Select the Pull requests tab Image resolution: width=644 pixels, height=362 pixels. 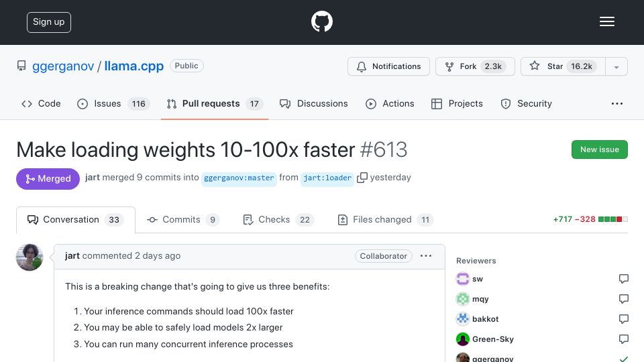coord(215,103)
